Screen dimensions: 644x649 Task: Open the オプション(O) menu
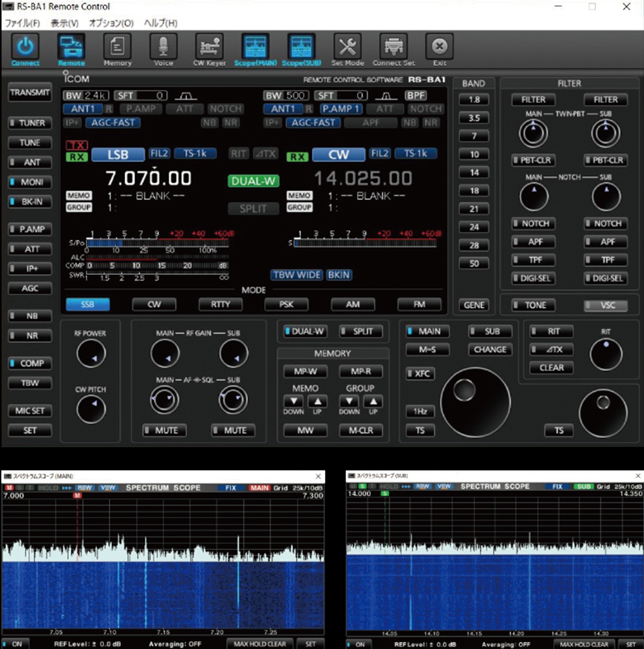(x=111, y=23)
